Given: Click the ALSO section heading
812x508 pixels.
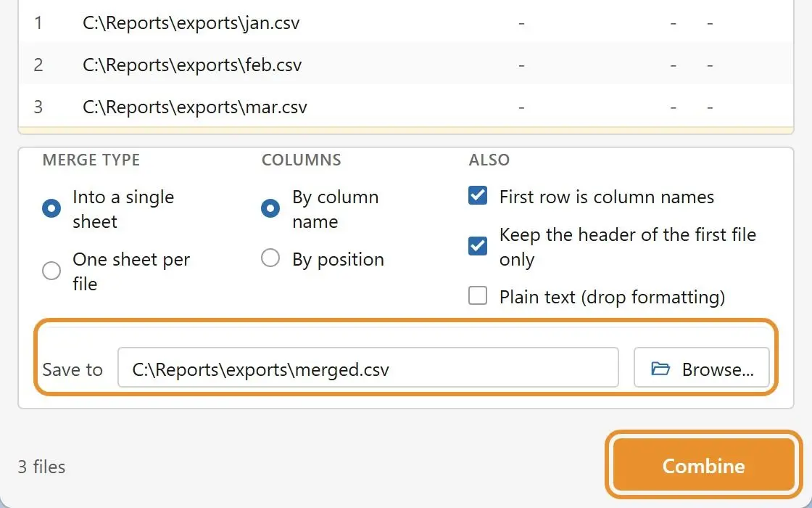Looking at the screenshot, I should coord(489,160).
